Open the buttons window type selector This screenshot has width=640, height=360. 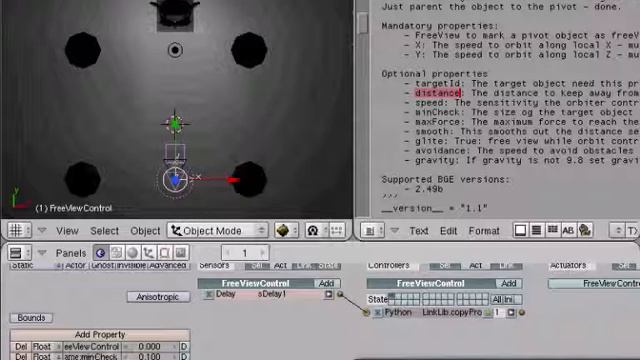tap(19, 253)
